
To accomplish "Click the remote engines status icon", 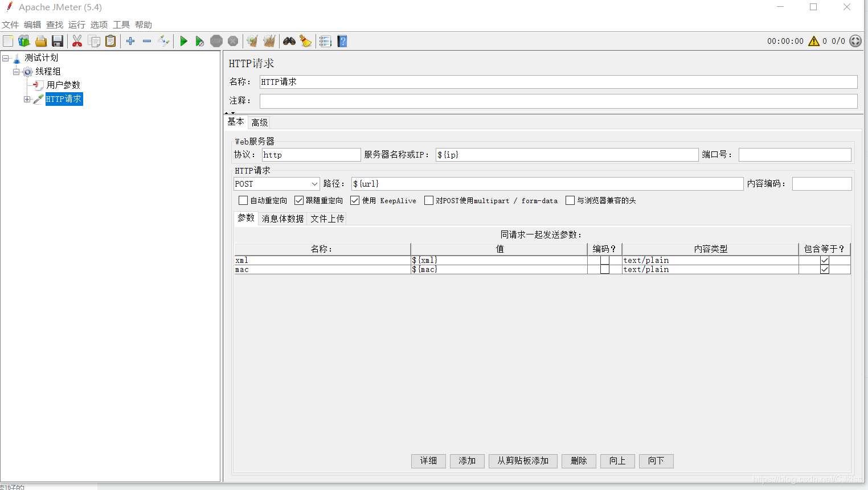I will [855, 41].
